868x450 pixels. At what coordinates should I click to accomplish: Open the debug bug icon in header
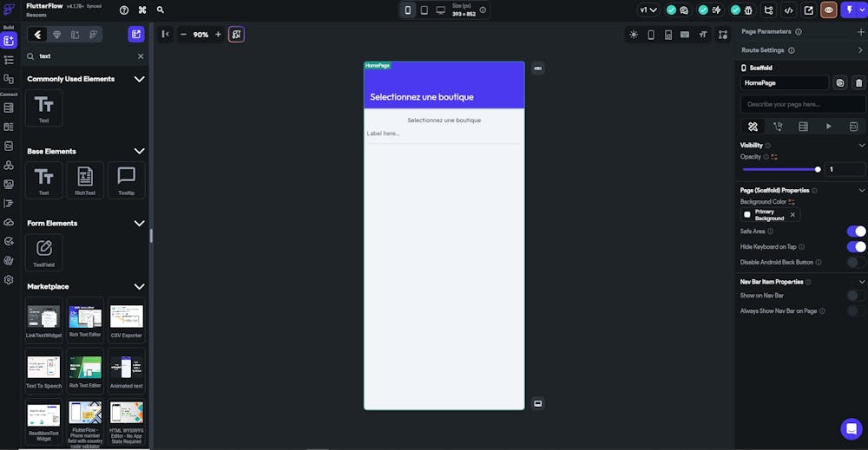click(748, 10)
